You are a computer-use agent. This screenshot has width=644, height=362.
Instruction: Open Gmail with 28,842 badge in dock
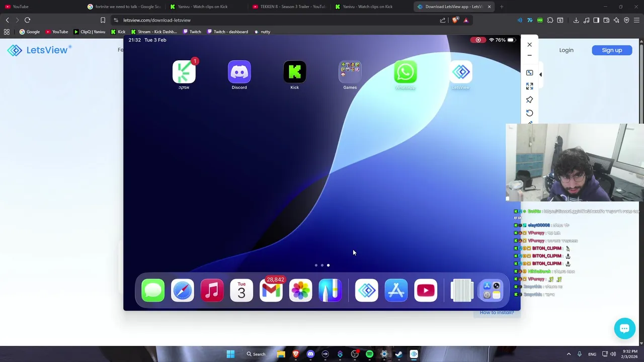(271, 291)
